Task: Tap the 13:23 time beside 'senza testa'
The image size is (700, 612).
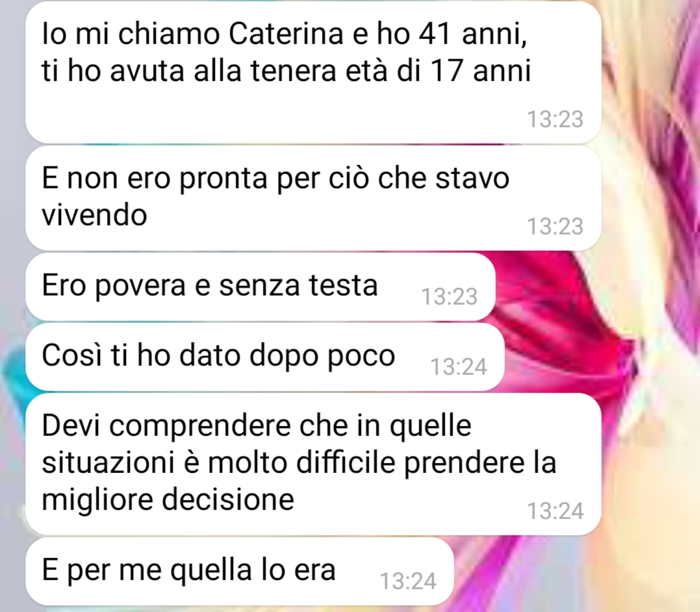Action: pos(449,297)
